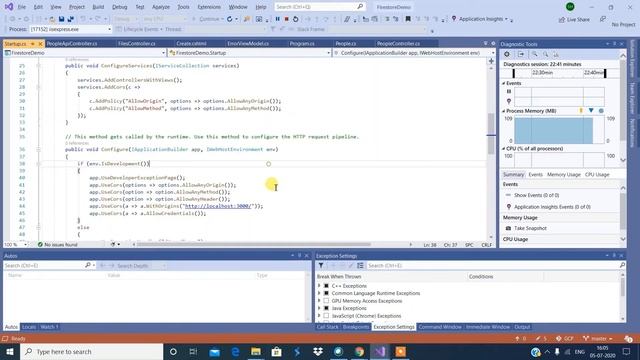This screenshot has height=360, width=640.
Task: Open File Explorer from taskbar
Action: coord(256,351)
